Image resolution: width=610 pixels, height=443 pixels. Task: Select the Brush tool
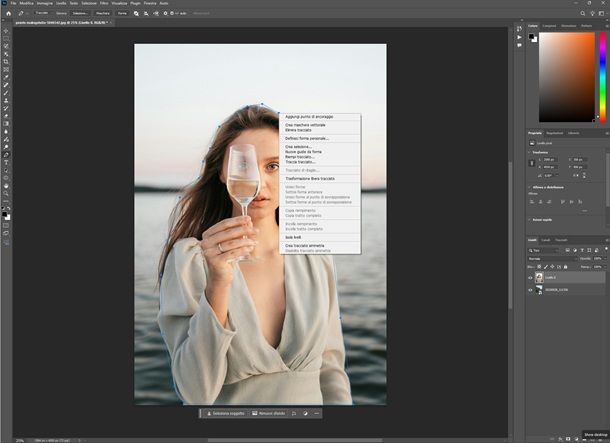(x=6, y=93)
